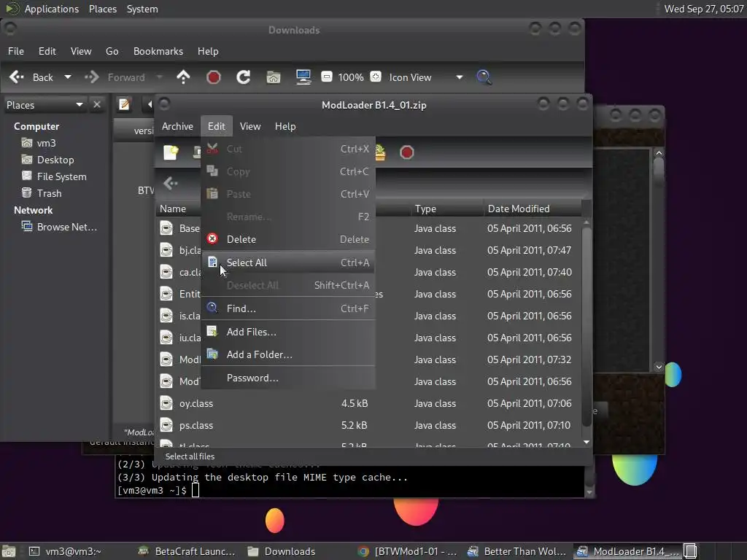
Task: Open the Bookmarks menu
Action: 158,52
